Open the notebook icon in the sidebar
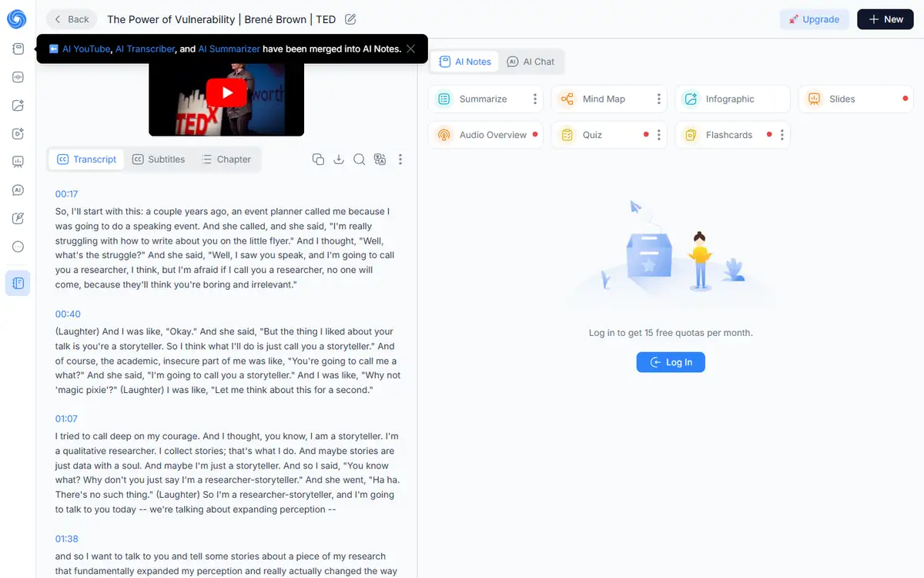The height and width of the screenshot is (578, 924). [18, 49]
